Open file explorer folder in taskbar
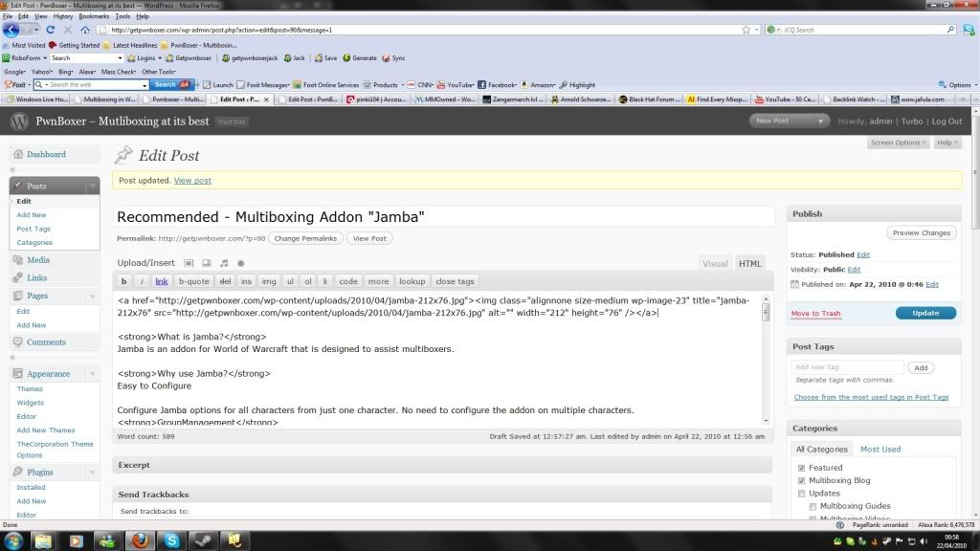The width and height of the screenshot is (980, 551). click(43, 540)
